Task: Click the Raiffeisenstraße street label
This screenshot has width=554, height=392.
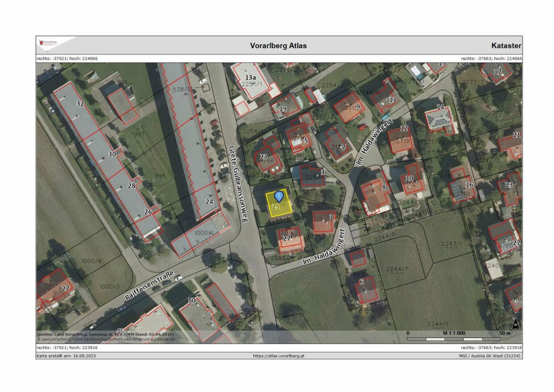Action: 149,286
